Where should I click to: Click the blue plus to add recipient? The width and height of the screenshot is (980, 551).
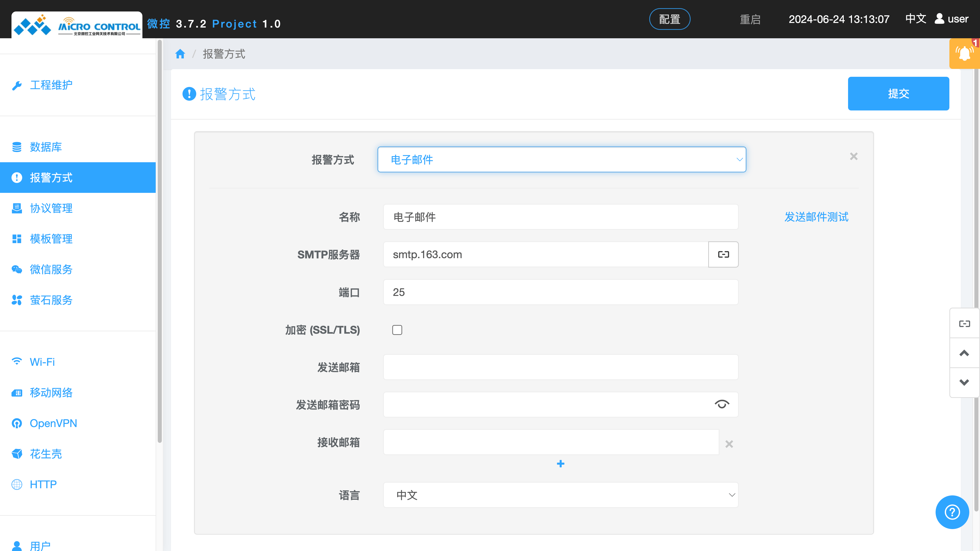560,464
